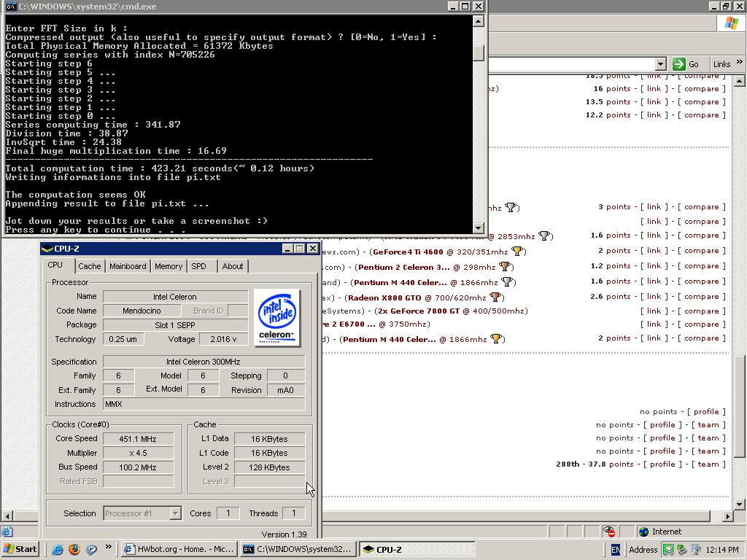Open Radeon X800 GTO @ 700/620mhz link
This screenshot has width=747, height=560.
click(417, 297)
